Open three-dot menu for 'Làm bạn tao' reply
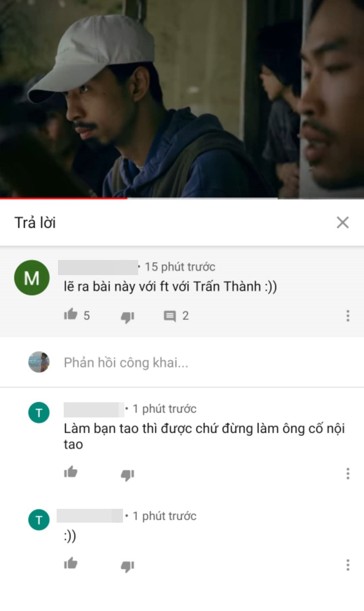 [x=348, y=473]
